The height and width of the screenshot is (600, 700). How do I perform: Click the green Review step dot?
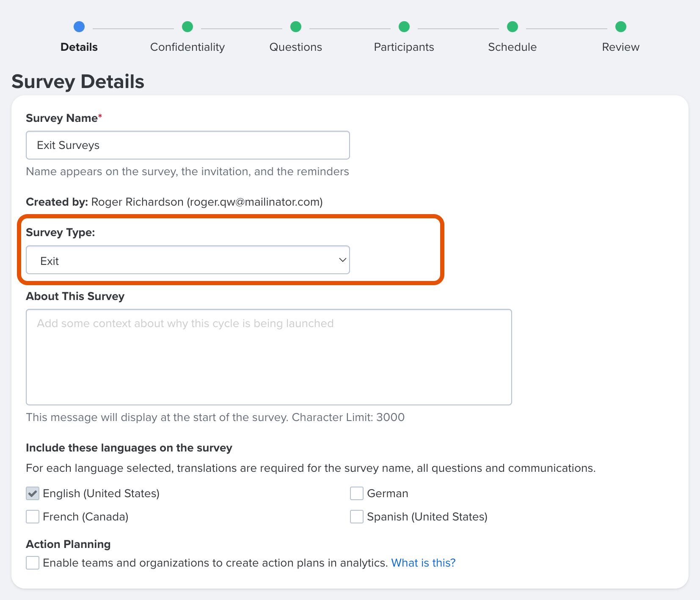[620, 27]
